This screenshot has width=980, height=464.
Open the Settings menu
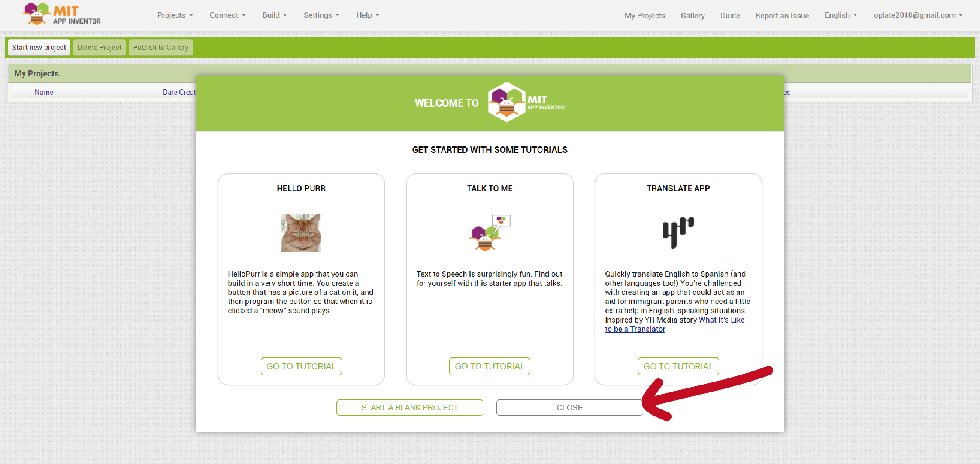pos(321,15)
